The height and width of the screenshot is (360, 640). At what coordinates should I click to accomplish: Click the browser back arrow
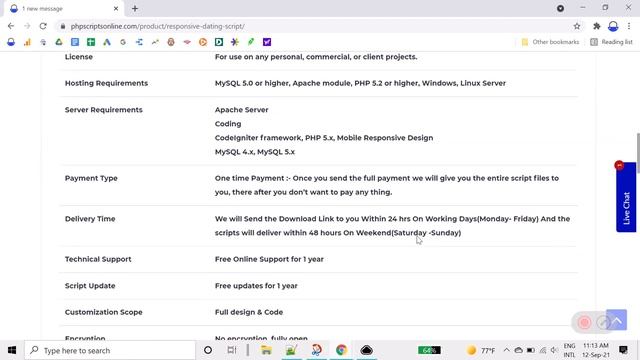click(11, 26)
